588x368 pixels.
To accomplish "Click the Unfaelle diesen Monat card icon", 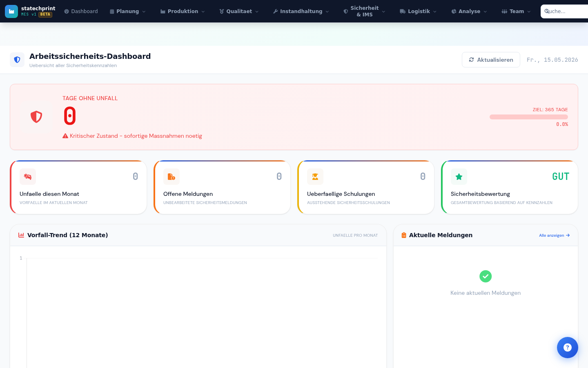I will pos(28,177).
